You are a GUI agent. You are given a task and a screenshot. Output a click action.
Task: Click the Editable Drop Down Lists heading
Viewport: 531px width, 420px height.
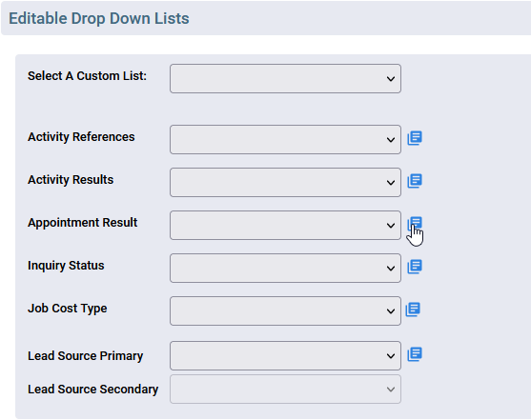click(x=99, y=19)
